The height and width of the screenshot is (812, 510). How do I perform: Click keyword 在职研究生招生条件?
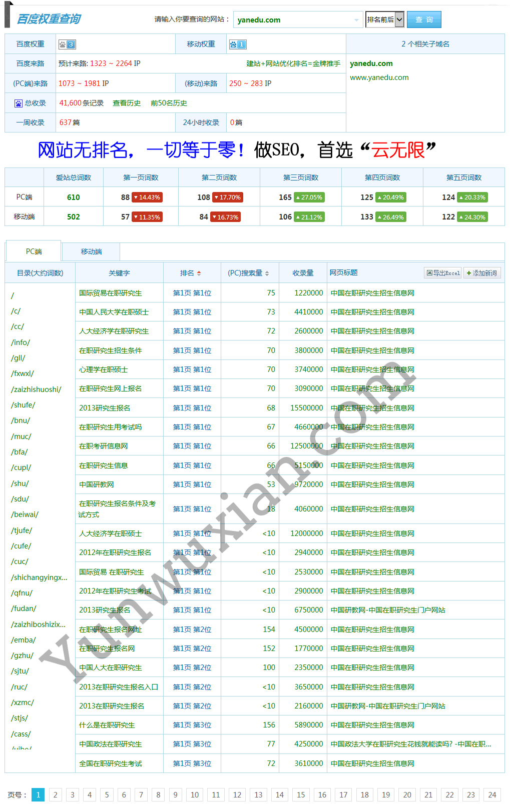[111, 350]
